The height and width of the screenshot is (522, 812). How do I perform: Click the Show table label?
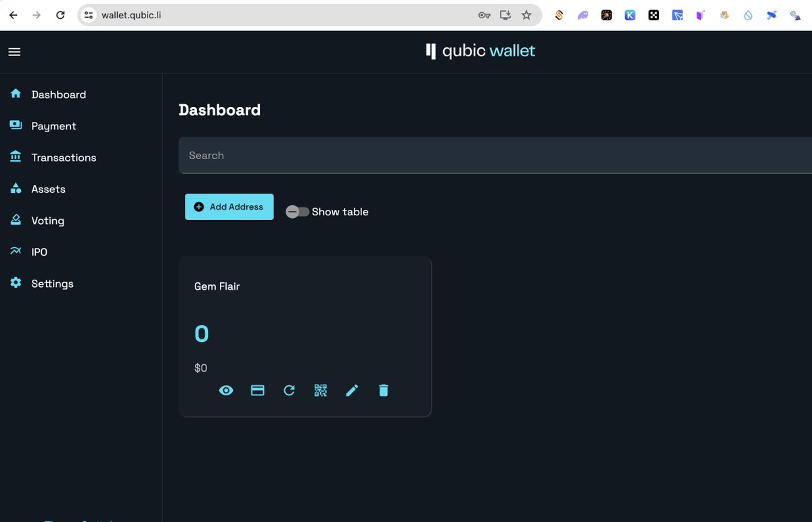coord(340,212)
